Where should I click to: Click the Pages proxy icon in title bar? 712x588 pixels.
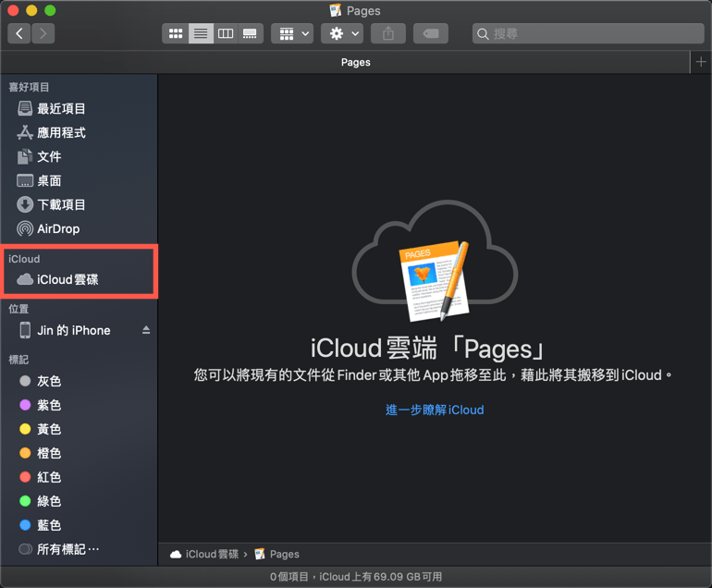pyautogui.click(x=335, y=10)
